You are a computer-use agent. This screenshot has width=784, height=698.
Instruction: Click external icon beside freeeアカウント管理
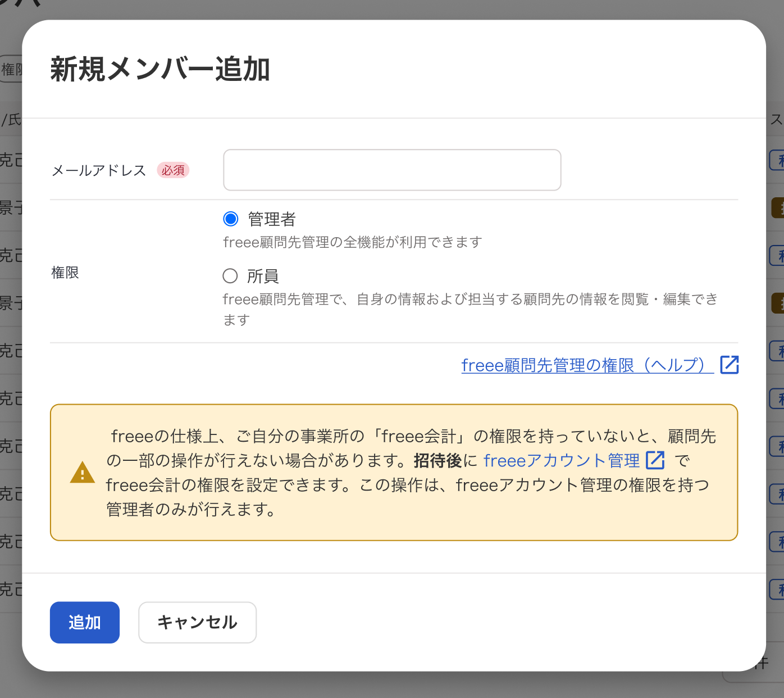[655, 460]
